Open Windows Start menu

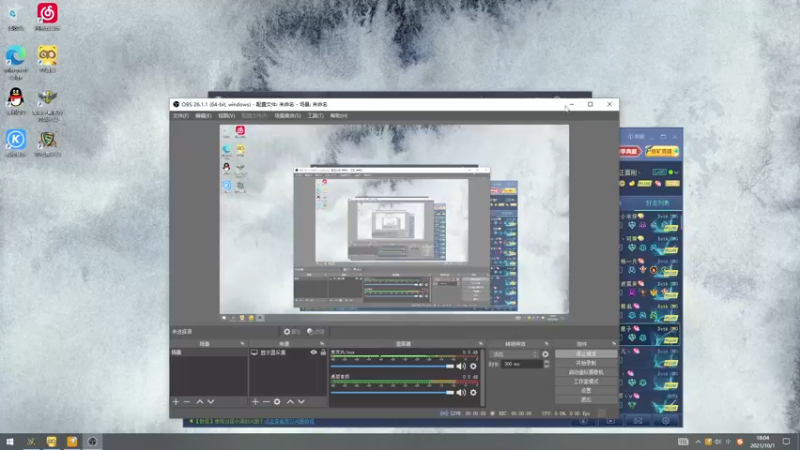click(10, 441)
